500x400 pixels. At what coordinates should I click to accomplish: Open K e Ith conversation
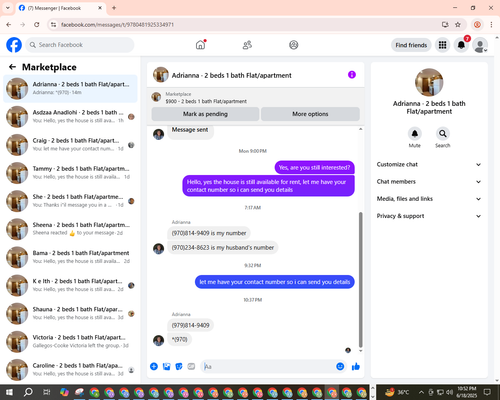pyautogui.click(x=70, y=285)
